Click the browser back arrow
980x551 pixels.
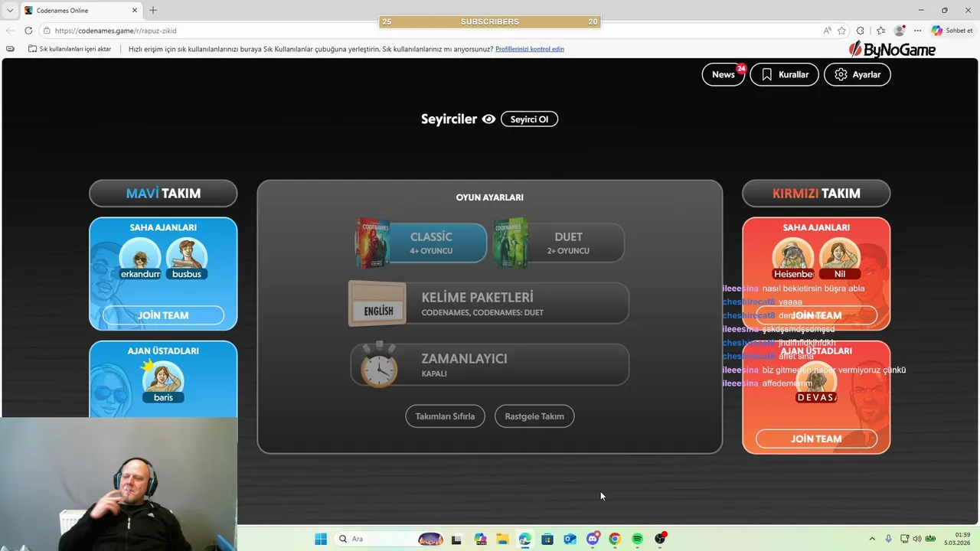(x=10, y=31)
